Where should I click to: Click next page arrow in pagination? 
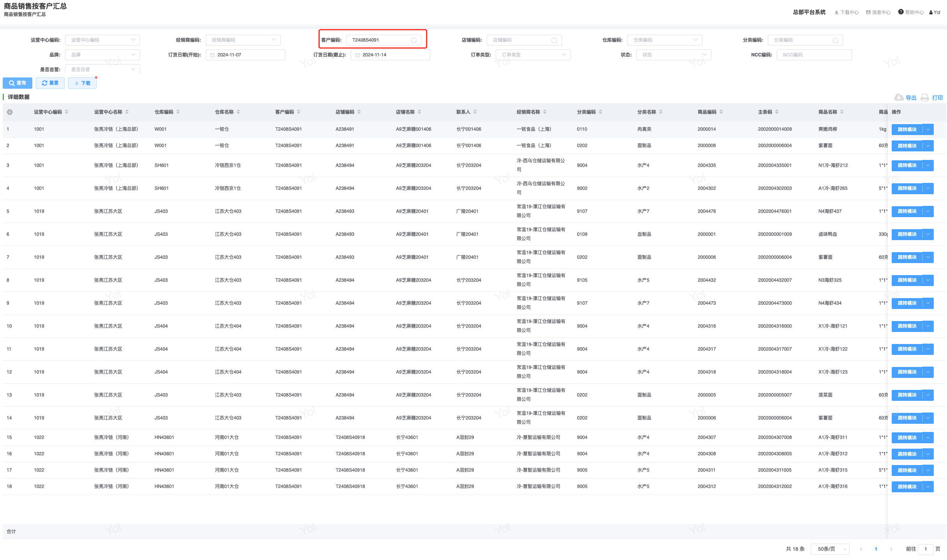pos(891,549)
